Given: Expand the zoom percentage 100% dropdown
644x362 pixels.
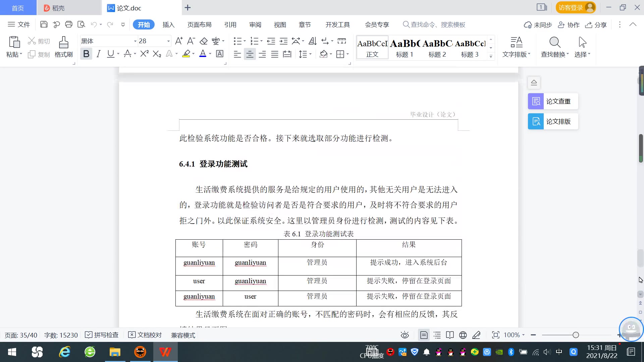Looking at the screenshot, I should coord(523,335).
